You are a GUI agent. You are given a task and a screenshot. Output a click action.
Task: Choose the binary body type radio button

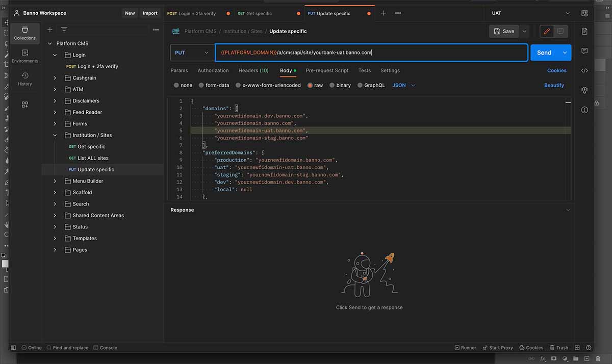(332, 85)
